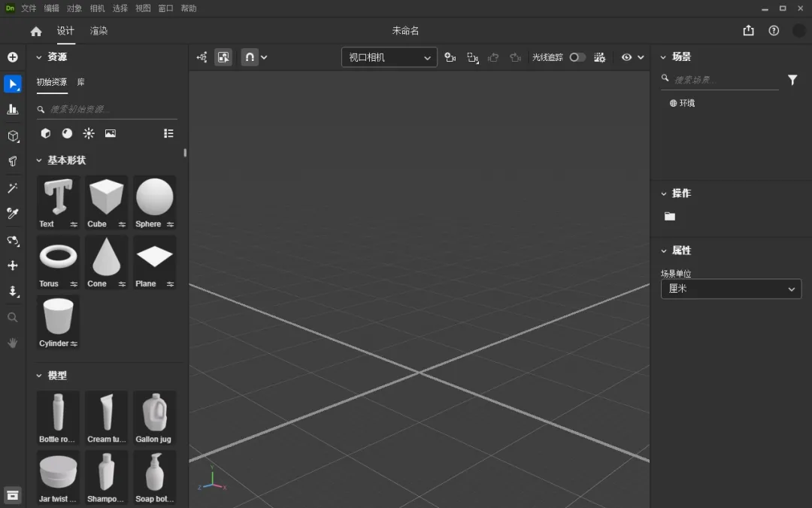This screenshot has width=812, height=508.
Task: Click the user account avatar
Action: click(799, 31)
